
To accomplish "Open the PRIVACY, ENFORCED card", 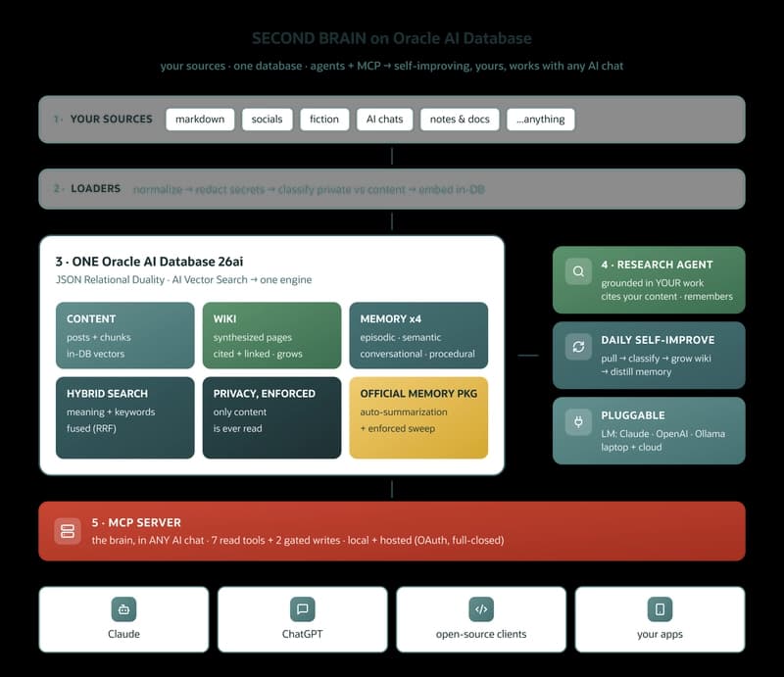I will [x=271, y=418].
